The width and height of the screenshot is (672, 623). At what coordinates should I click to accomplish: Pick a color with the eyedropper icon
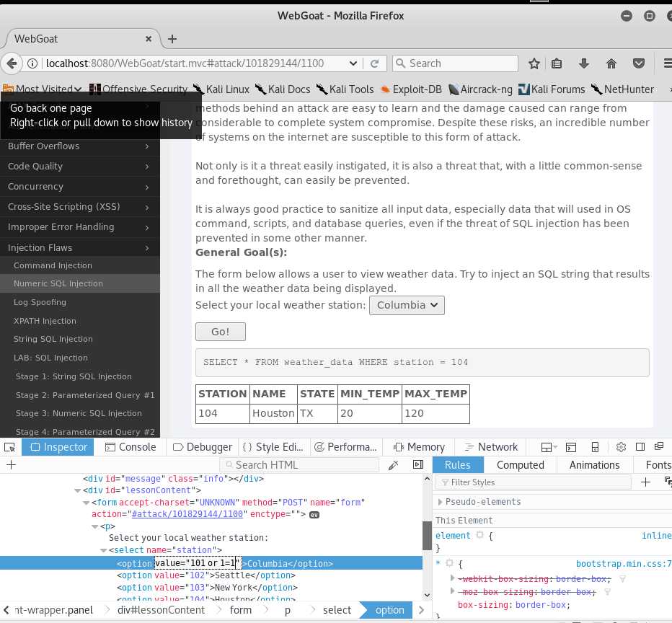click(393, 465)
